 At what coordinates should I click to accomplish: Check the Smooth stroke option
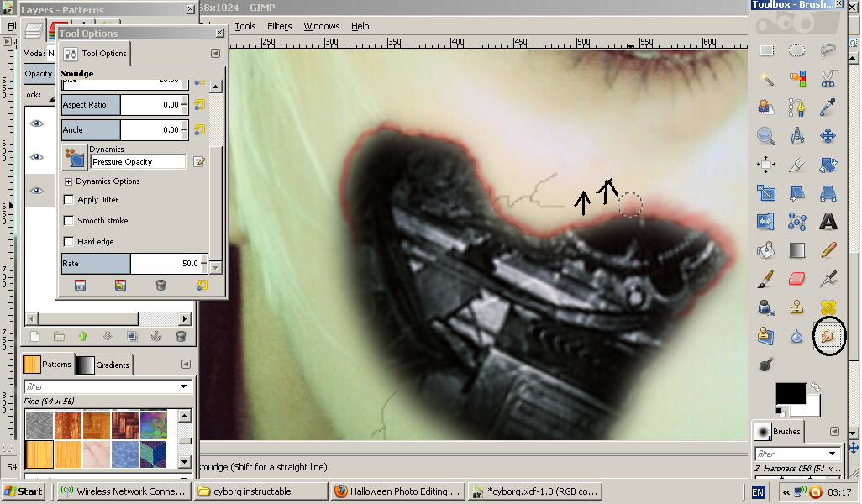point(69,221)
